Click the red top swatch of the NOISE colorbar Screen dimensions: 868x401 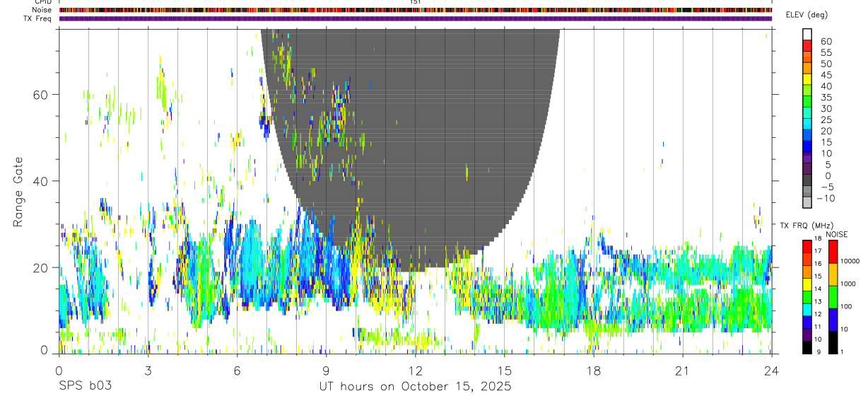tap(833, 252)
